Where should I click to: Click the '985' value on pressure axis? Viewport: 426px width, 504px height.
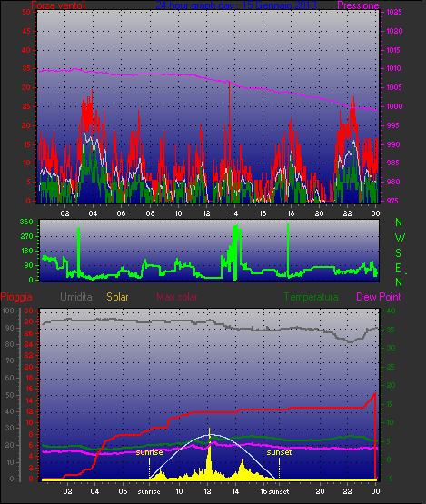pos(393,163)
